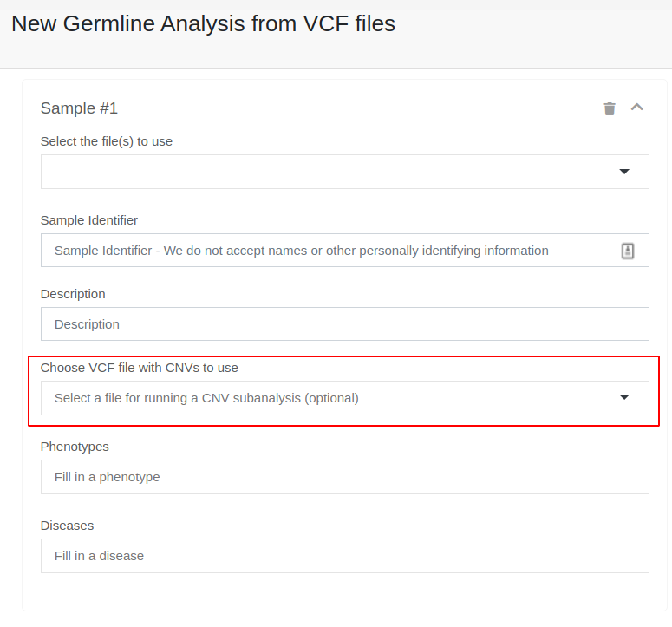Click the 'Select the file(s) to use' label
672x627 pixels.
(x=107, y=141)
